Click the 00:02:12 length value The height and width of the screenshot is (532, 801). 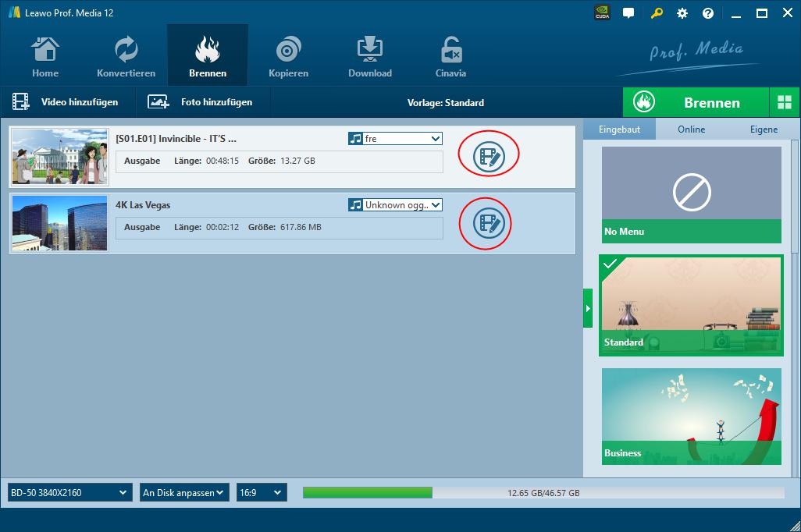222,227
